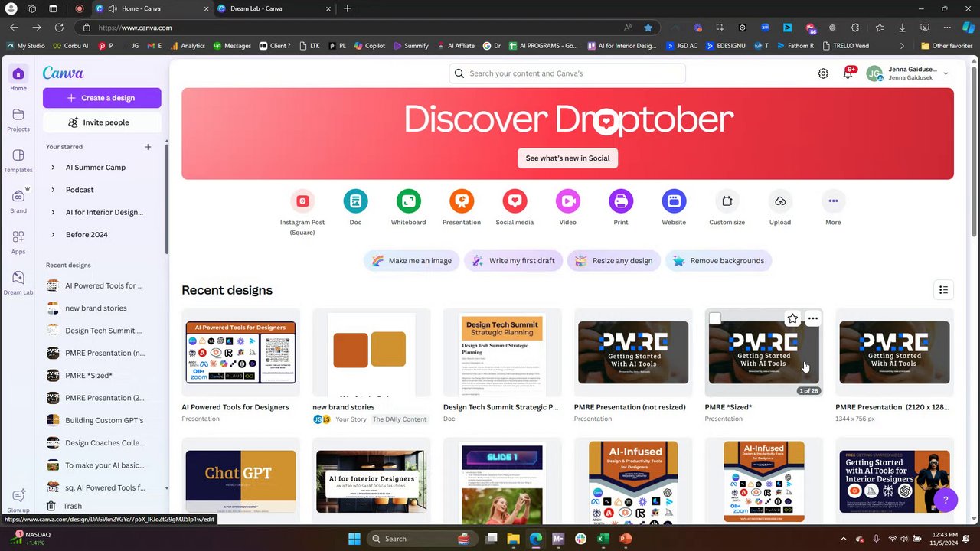Open the Other favorites folder
Screen dimensions: 980x551
[947, 46]
